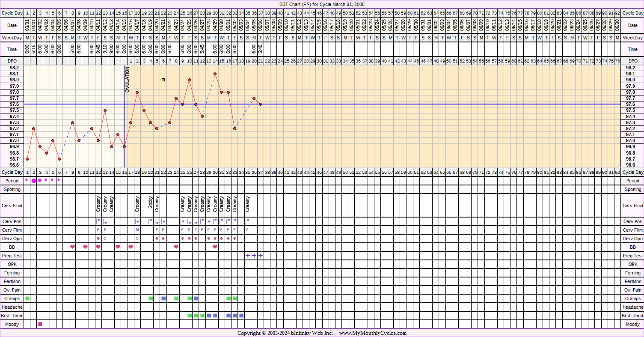The image size is (644, 337).
Task: Select the green Cramps square on cycle day 20
Action: point(151,298)
